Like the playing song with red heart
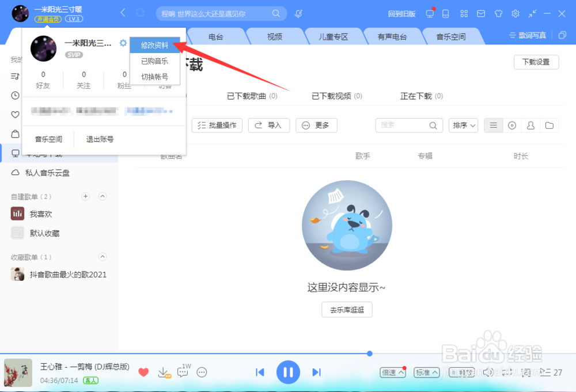 [x=143, y=372]
